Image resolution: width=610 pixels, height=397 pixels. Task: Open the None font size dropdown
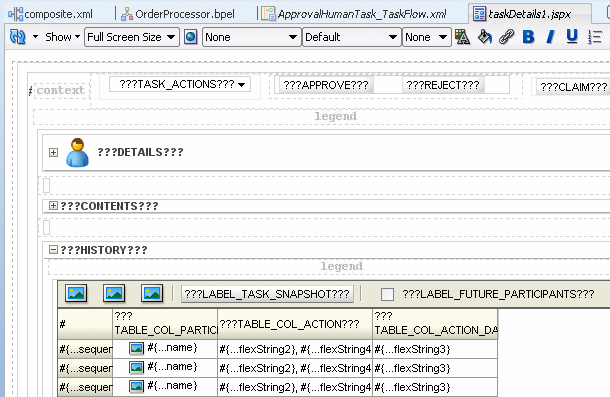pos(426,37)
